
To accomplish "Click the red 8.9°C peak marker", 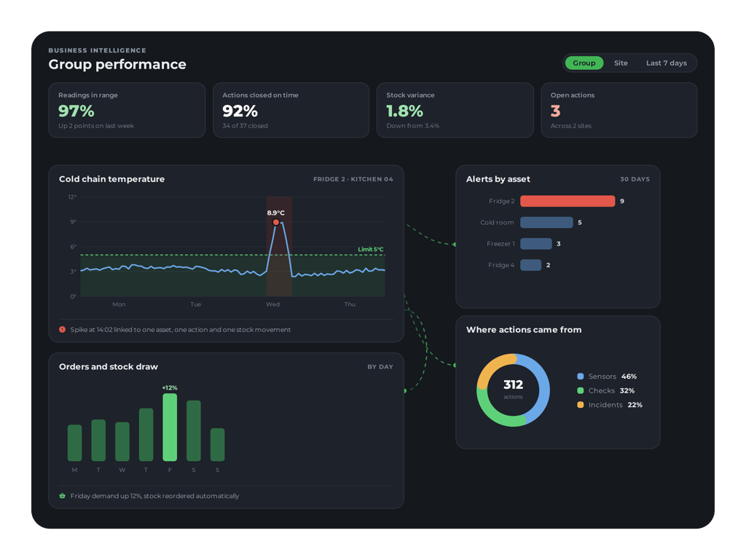I will 276,222.
